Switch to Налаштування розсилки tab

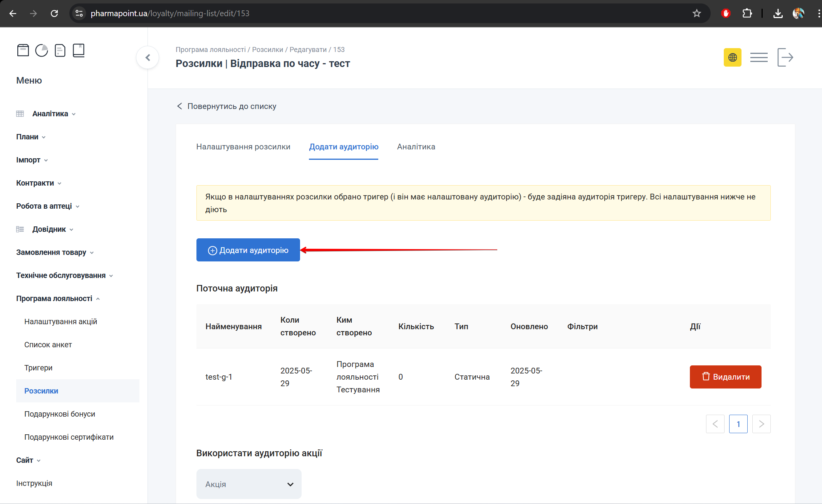(243, 147)
